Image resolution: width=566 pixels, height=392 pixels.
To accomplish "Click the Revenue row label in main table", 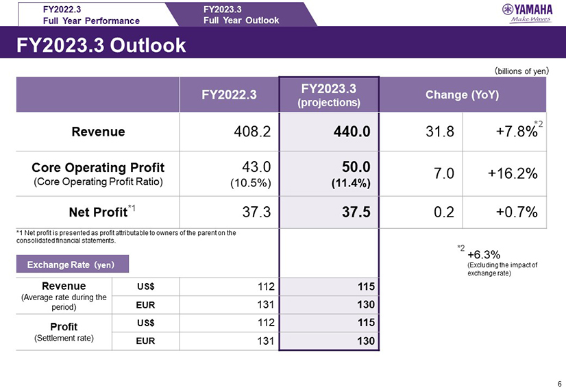I will click(x=99, y=131).
